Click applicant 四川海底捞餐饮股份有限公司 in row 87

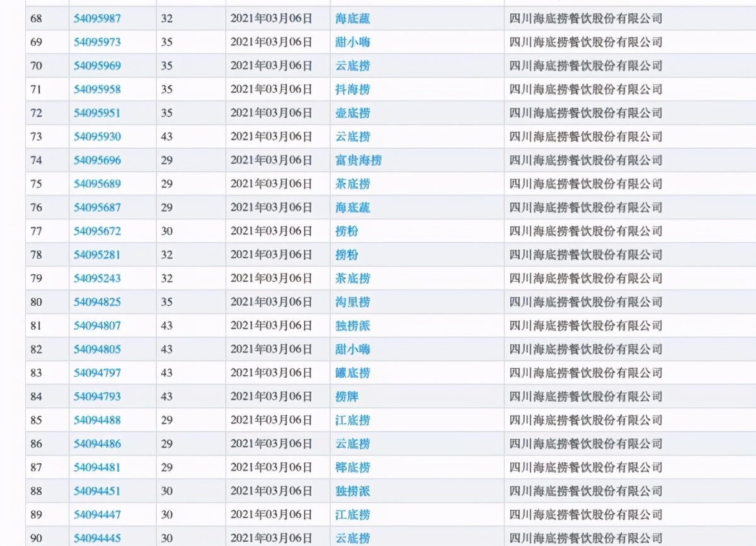pyautogui.click(x=586, y=468)
